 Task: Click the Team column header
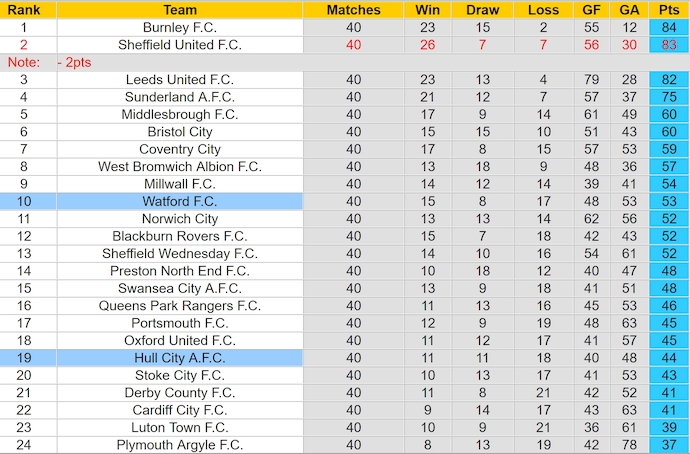(180, 10)
